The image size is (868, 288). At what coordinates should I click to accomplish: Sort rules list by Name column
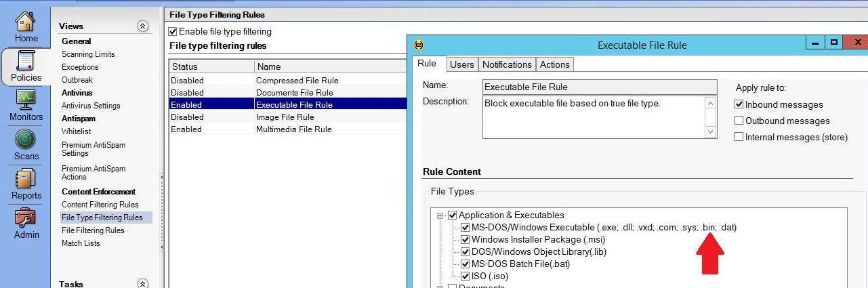pyautogui.click(x=331, y=67)
